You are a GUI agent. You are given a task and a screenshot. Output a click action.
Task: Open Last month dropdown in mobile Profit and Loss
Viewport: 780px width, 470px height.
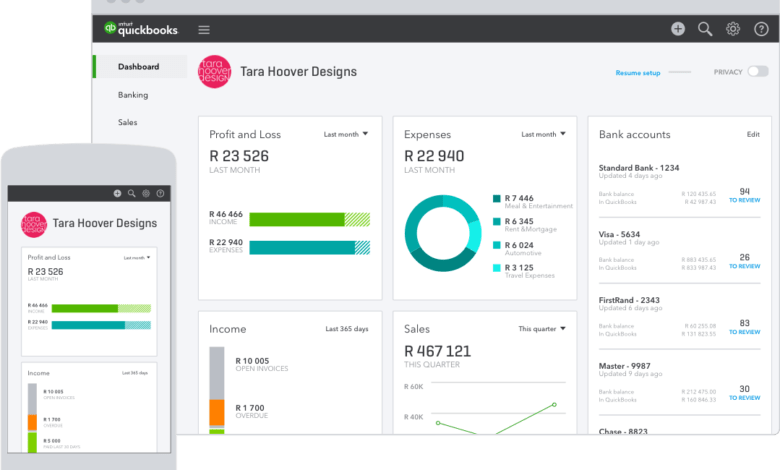pos(137,258)
